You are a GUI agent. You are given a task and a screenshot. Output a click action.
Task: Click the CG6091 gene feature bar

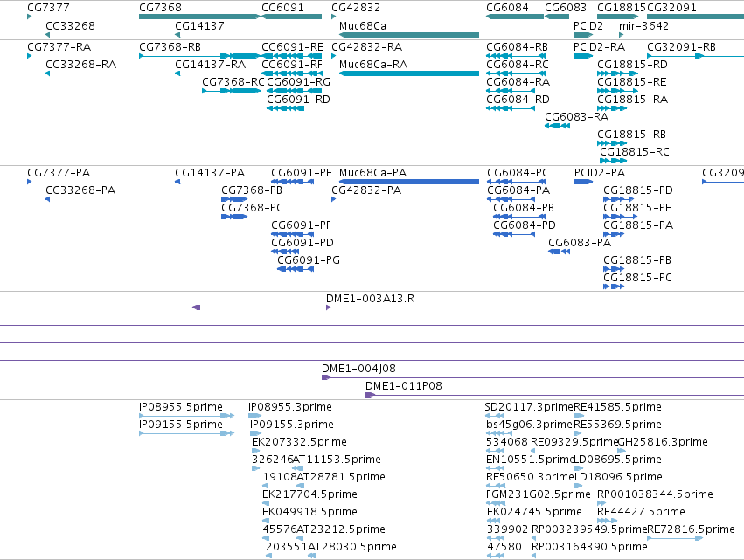[291, 17]
